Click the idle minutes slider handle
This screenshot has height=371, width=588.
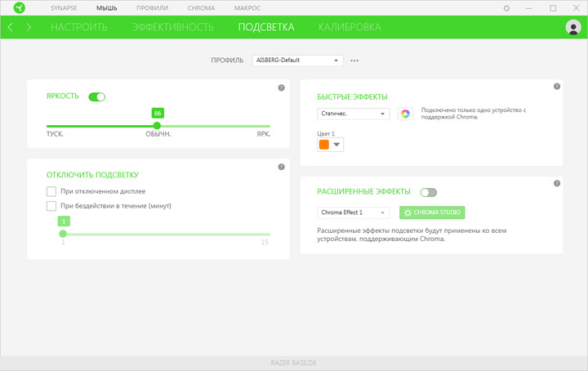point(63,234)
